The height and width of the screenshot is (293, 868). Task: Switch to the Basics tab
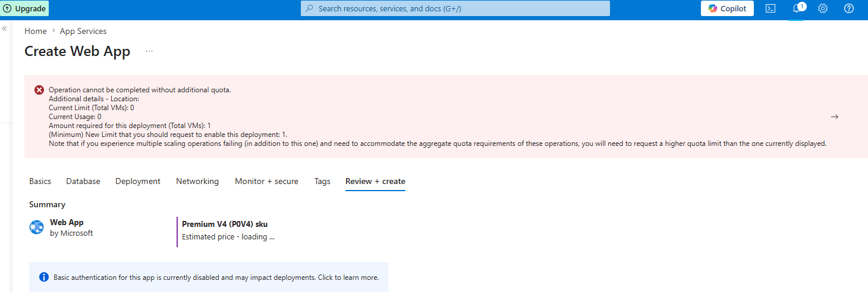click(x=40, y=181)
